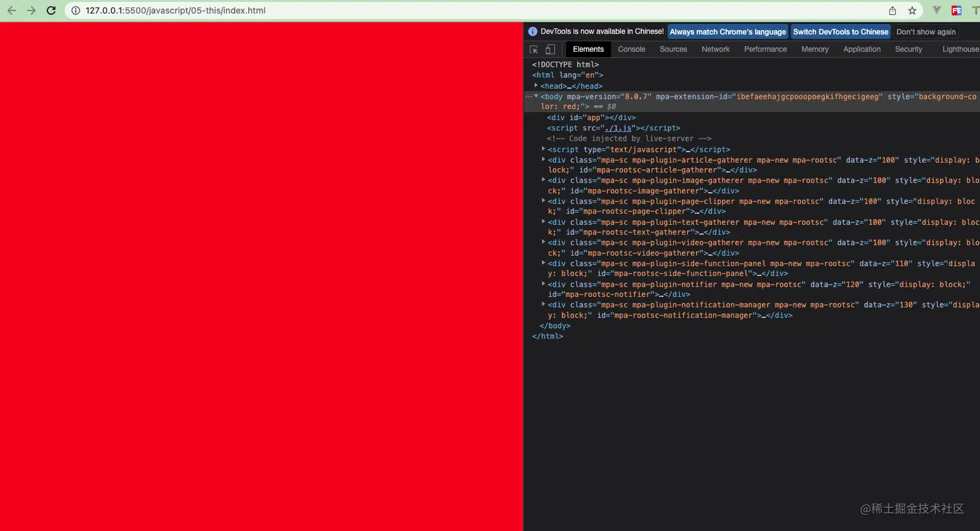Switch to the Console tab
This screenshot has width=980, height=531.
[x=631, y=49]
